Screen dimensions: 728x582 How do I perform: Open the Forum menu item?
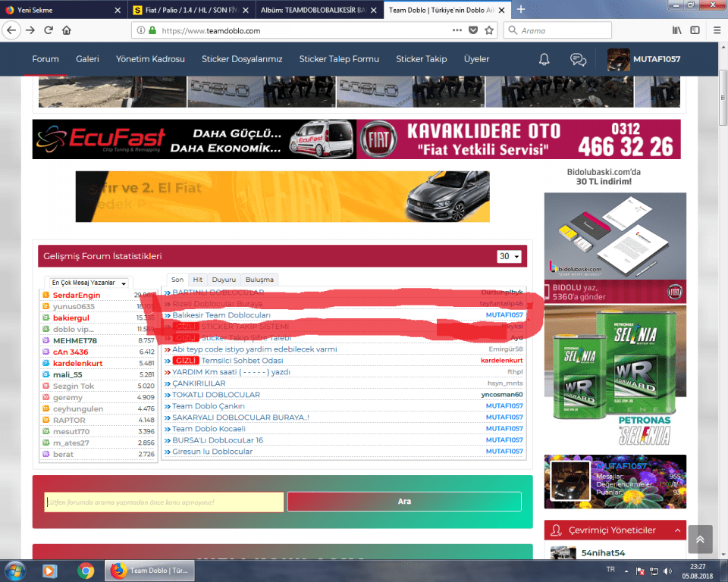click(x=45, y=59)
